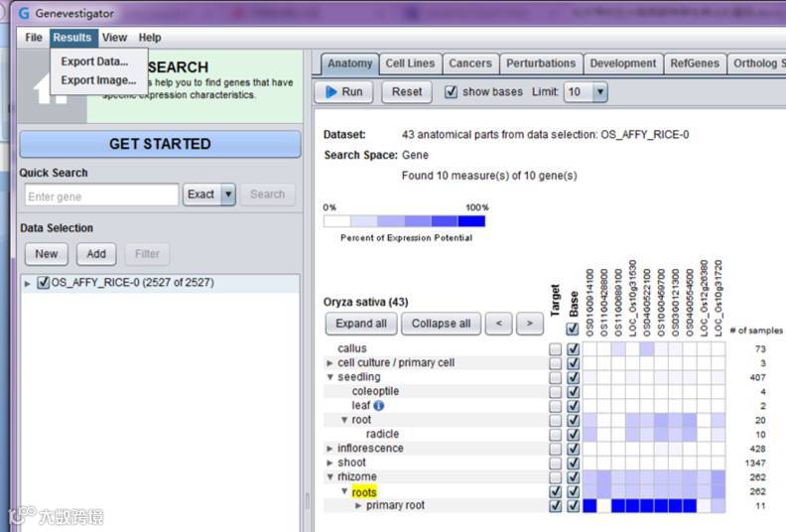Viewport: 786px width, 532px height.
Task: Click the 428 sample count for inflorescence
Action: (757, 449)
